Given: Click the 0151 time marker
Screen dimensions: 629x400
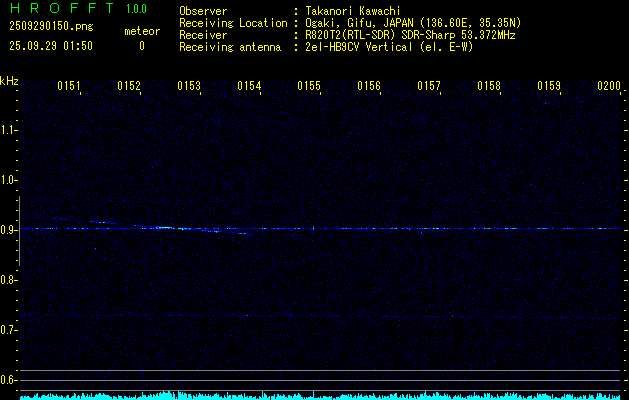Looking at the screenshot, I should [69, 87].
